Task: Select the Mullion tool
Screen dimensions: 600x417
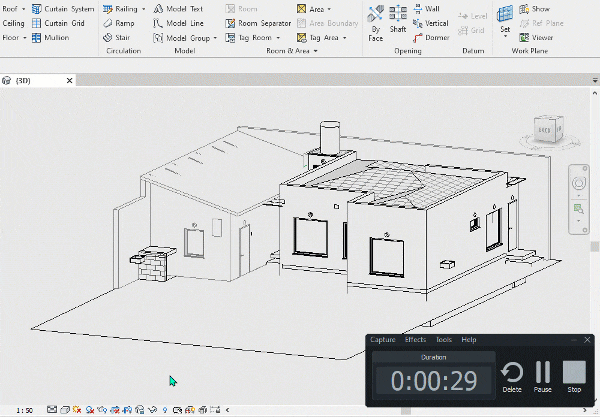Action: [x=51, y=37]
